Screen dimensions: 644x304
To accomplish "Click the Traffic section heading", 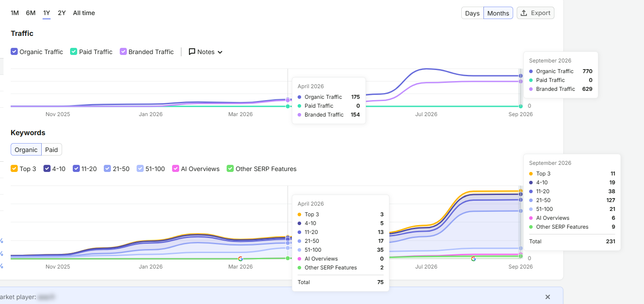I will point(22,33).
